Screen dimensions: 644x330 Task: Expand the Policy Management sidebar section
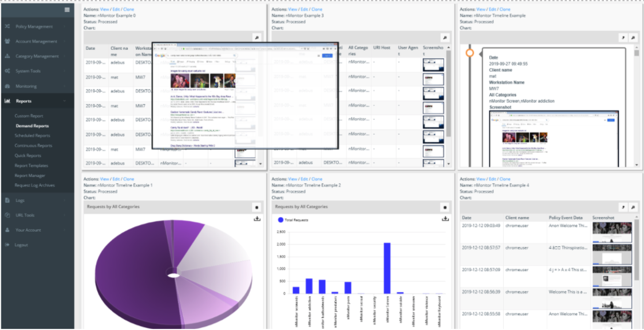pos(34,26)
